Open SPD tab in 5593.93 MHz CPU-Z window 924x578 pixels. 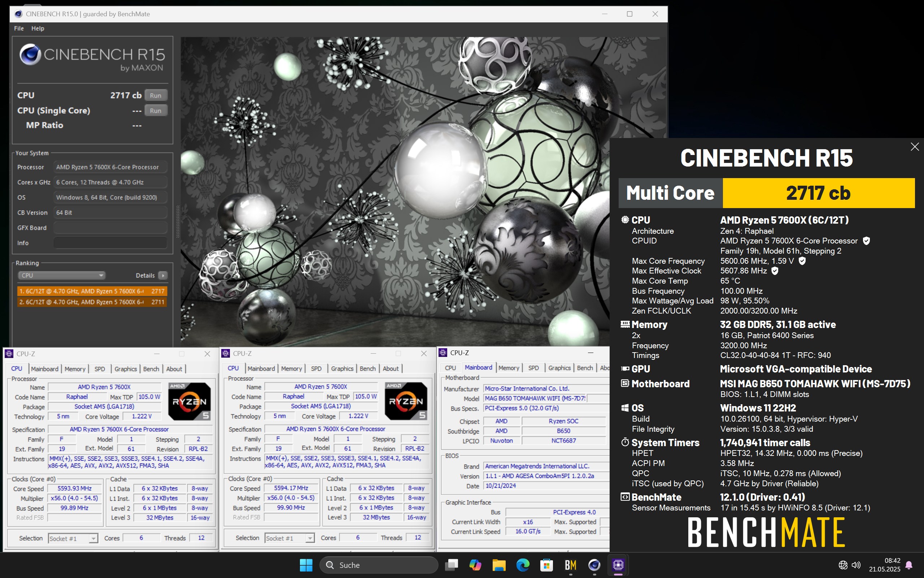(x=100, y=369)
